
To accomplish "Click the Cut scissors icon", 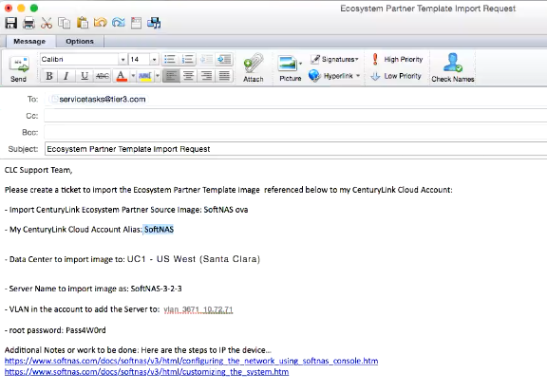I will tap(47, 24).
